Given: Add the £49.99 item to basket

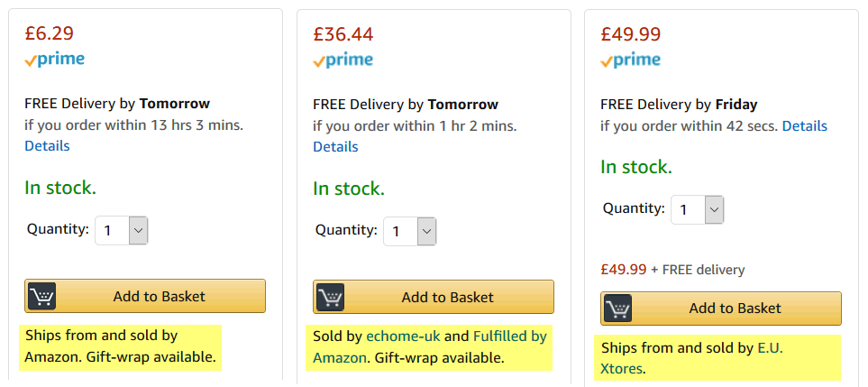Looking at the screenshot, I should (721, 309).
